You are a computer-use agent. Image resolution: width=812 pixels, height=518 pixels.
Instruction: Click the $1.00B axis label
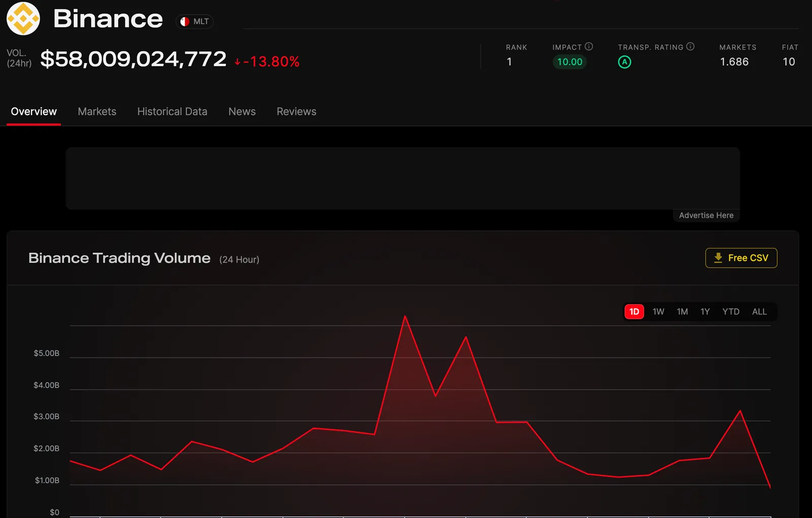(x=47, y=480)
